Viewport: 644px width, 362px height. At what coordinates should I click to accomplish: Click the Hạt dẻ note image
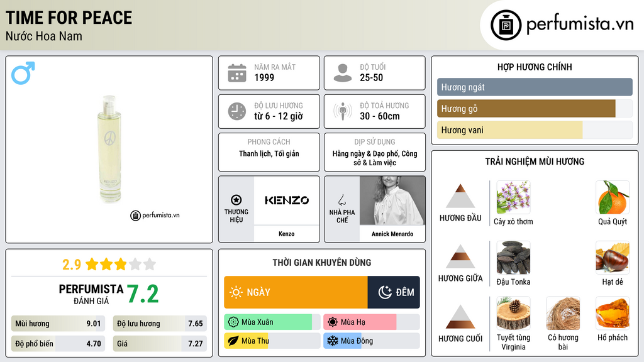pyautogui.click(x=613, y=258)
